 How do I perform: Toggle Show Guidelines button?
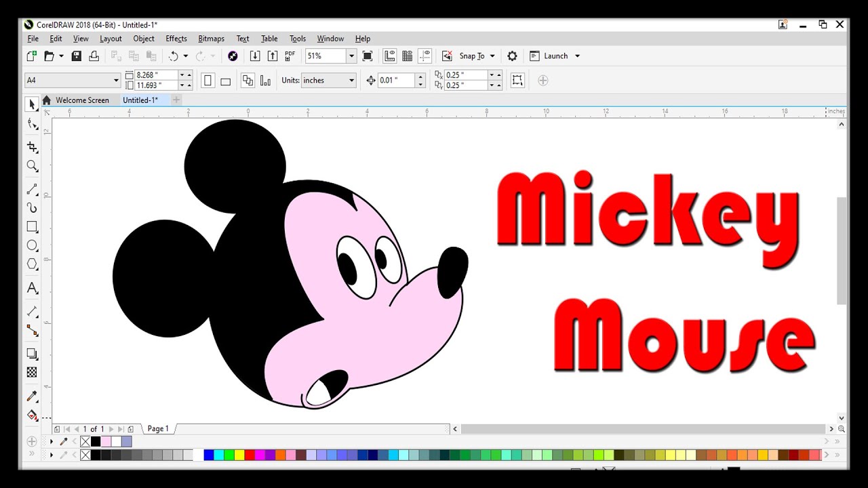pos(425,56)
